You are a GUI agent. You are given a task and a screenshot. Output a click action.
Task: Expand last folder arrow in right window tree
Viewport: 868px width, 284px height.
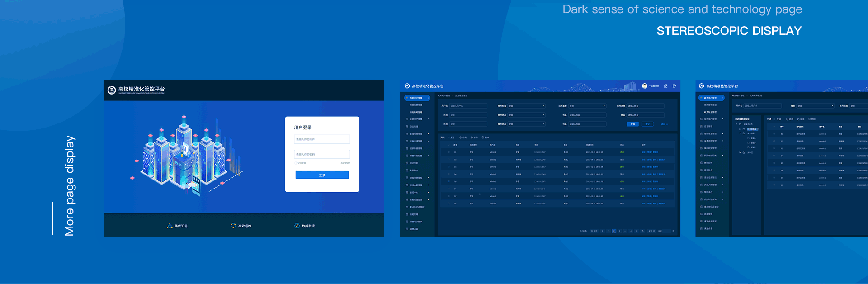[740, 152]
